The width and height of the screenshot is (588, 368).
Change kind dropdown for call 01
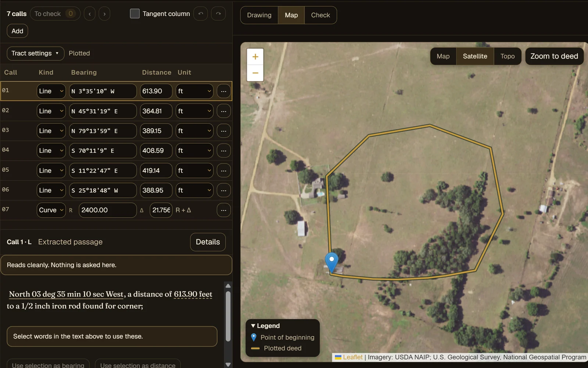pos(51,91)
